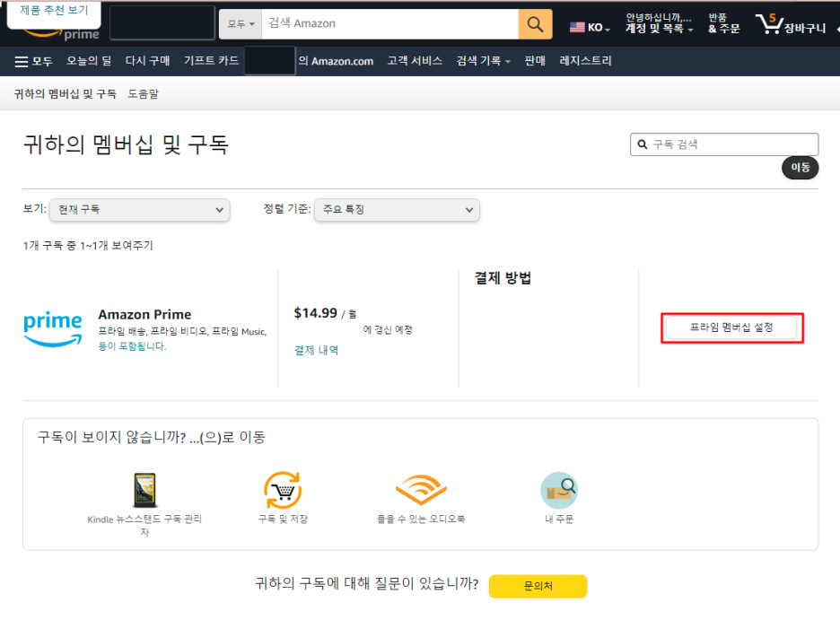This screenshot has width=840, height=620.
Task: Open Kindle 뉴스스탠드 구독 관리자 icon
Action: (x=144, y=490)
